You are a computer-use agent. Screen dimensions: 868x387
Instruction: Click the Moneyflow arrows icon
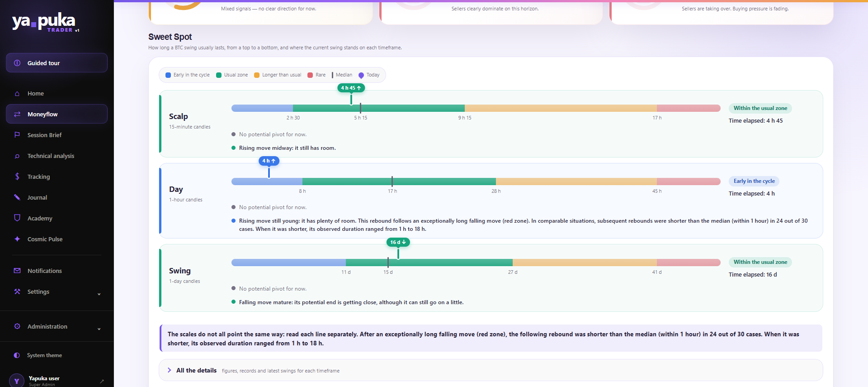(x=17, y=115)
